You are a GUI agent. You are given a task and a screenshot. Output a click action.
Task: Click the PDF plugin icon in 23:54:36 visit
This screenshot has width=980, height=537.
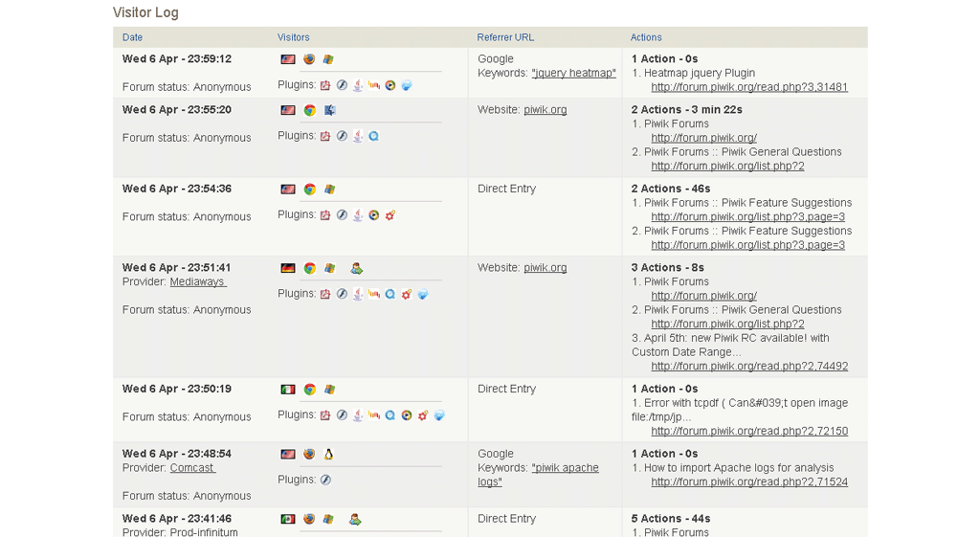pos(325,215)
